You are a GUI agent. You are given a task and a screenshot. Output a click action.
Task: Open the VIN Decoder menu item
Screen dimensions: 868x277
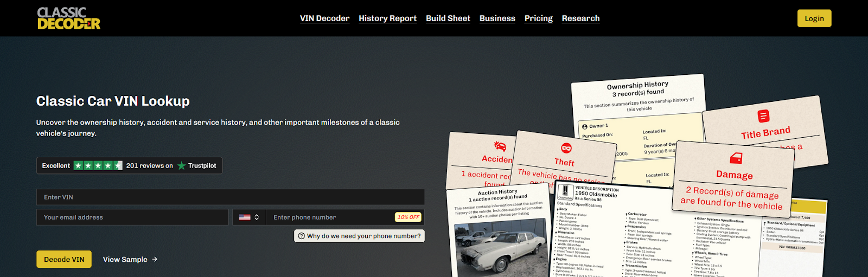coord(324,18)
